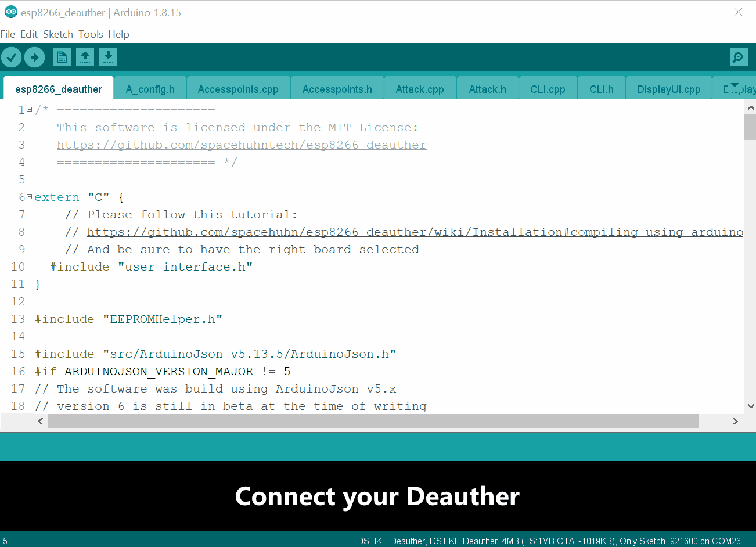Click the 'version 6 is still in beta' comment
The width and height of the screenshot is (756, 547).
point(231,406)
